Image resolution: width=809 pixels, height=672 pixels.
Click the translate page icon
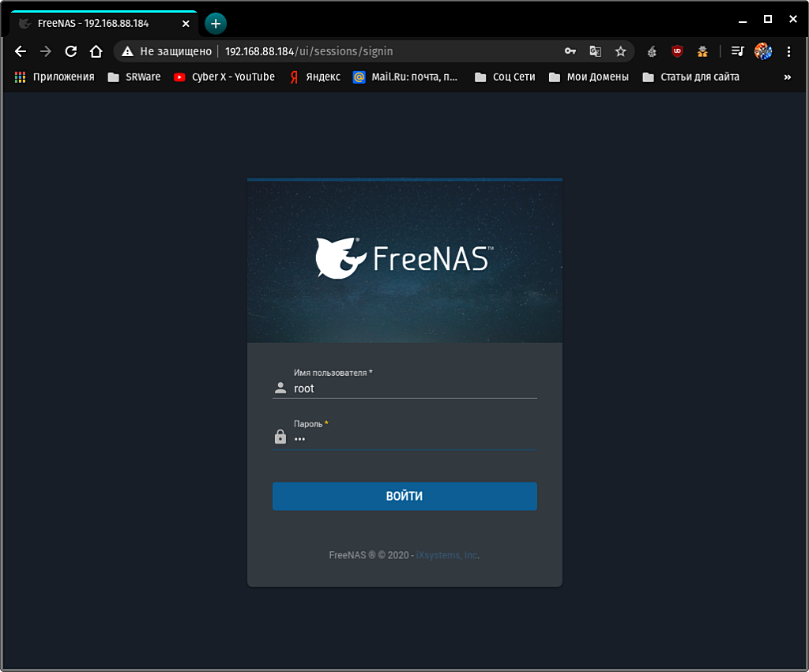pyautogui.click(x=596, y=51)
